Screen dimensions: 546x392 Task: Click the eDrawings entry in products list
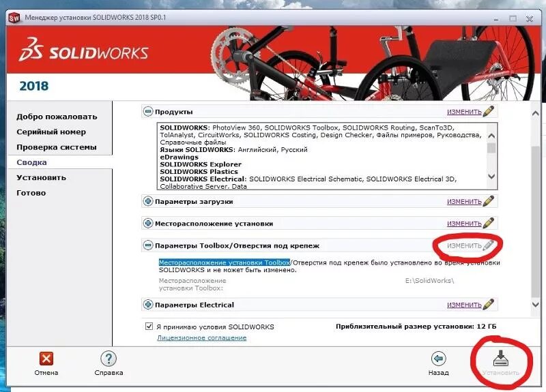click(179, 157)
